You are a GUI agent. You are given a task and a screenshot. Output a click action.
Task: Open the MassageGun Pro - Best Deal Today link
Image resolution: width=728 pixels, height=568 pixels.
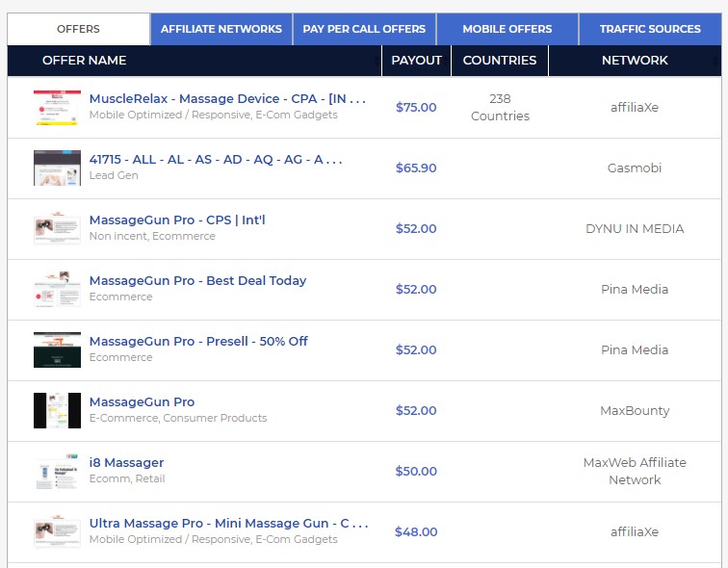click(x=197, y=281)
